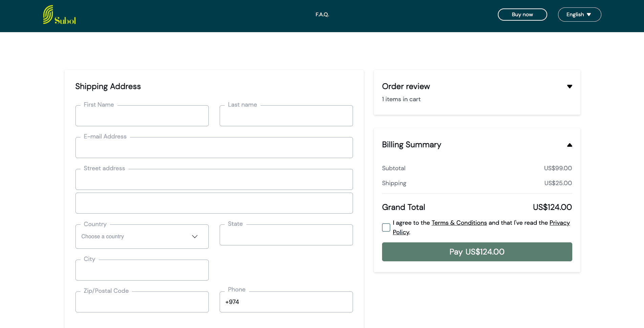Open the F.A.Q. page
This screenshot has height=328, width=644.
pos(322,15)
